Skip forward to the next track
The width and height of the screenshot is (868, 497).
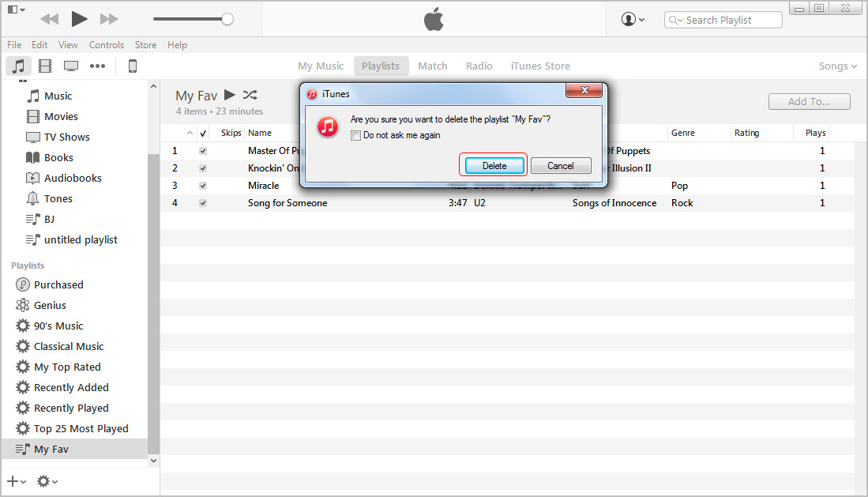tap(109, 20)
